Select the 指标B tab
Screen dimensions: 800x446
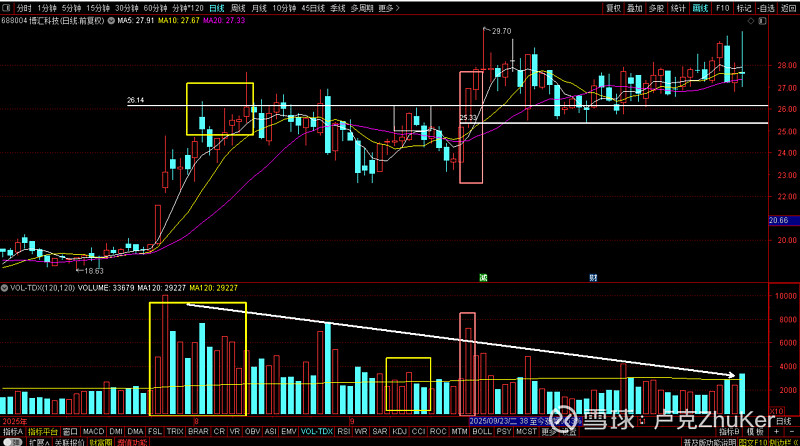coord(730,432)
